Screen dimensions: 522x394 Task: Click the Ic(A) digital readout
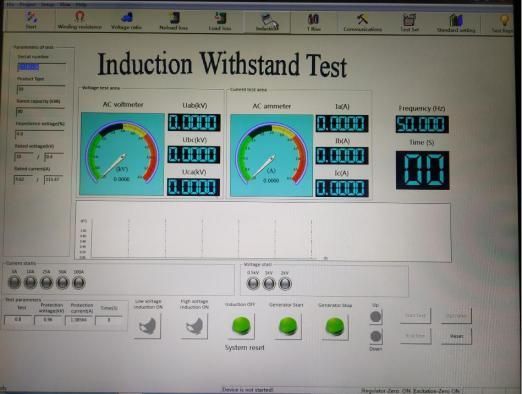342,188
